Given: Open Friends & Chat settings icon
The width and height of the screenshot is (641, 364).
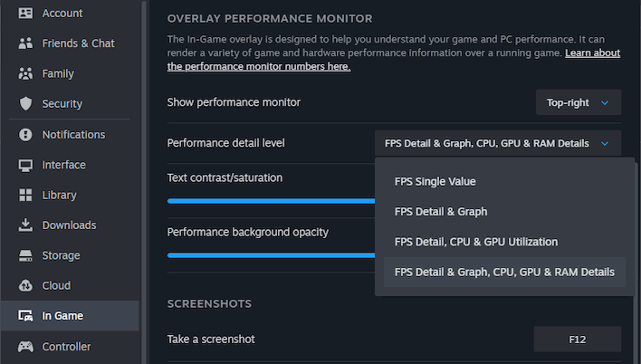Looking at the screenshot, I should coord(25,43).
